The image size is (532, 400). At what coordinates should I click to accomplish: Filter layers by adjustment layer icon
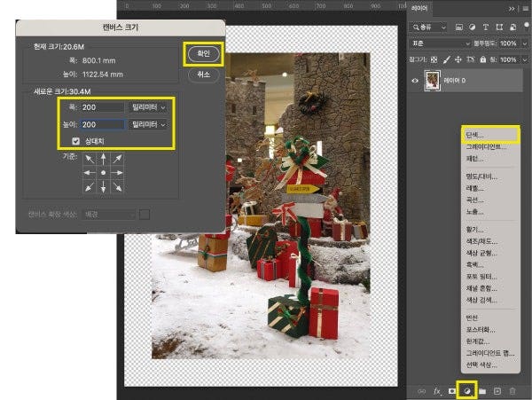tap(472, 27)
